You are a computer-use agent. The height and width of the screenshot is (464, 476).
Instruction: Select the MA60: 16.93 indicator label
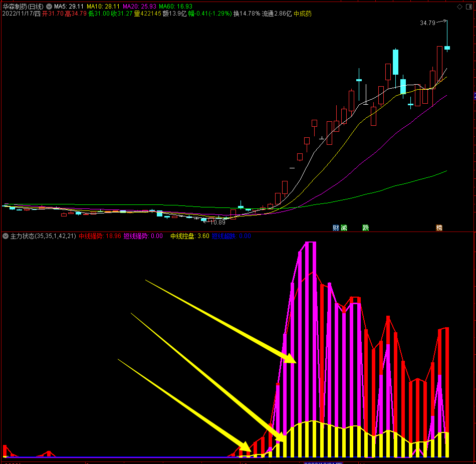[175, 7]
